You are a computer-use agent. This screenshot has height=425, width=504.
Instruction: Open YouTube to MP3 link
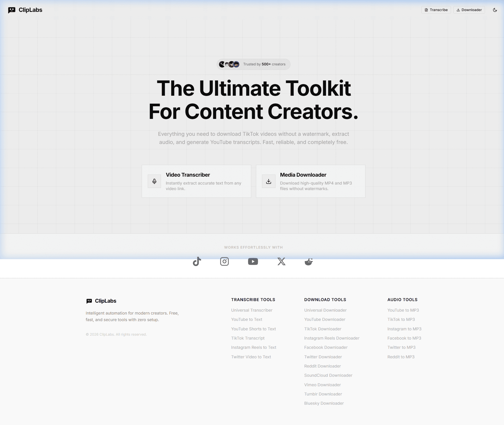click(403, 310)
